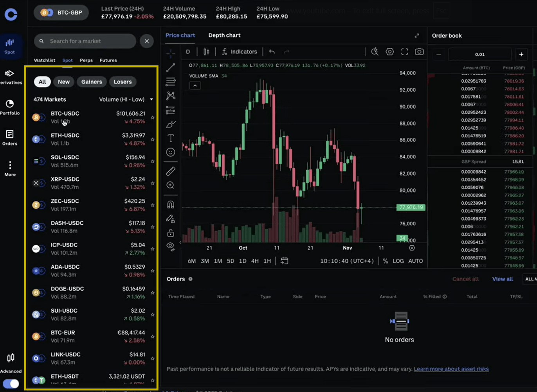Take a chart snapshot with camera
This screenshot has width=537, height=392.
tap(419, 52)
